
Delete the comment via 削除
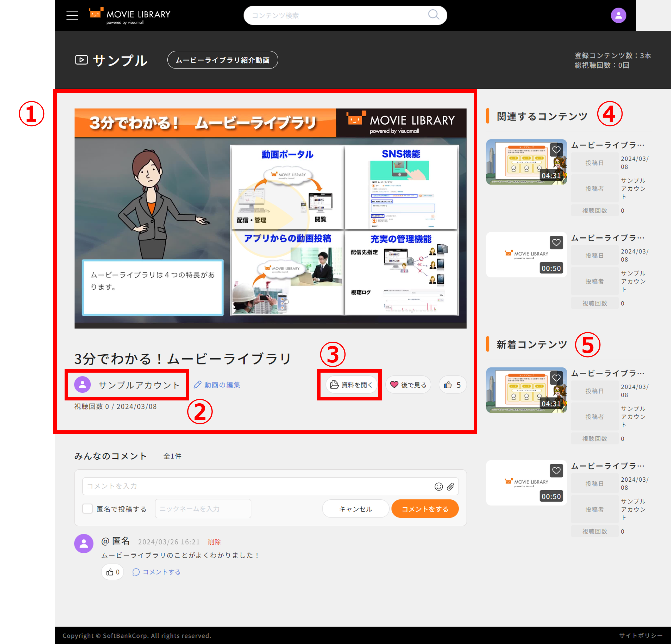pos(214,542)
